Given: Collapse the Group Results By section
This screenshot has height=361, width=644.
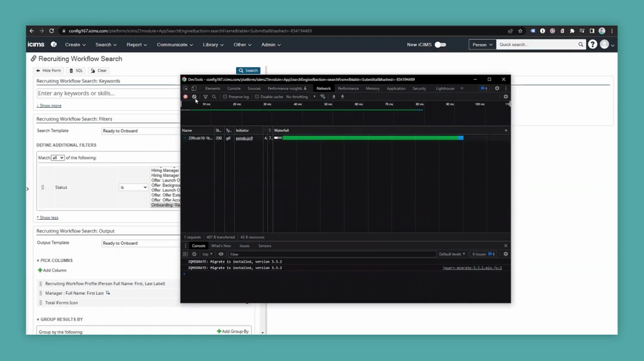Looking at the screenshot, I should coord(60,319).
